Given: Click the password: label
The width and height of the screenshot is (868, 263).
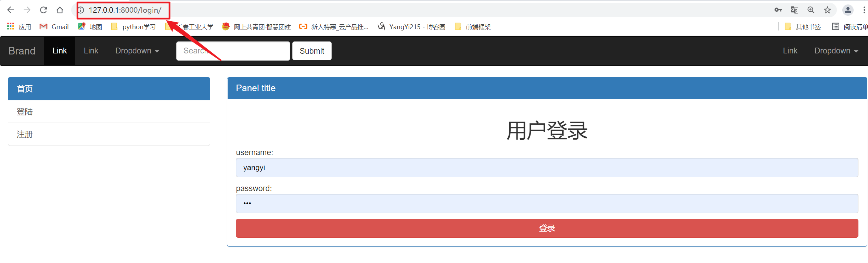Looking at the screenshot, I should tap(254, 188).
